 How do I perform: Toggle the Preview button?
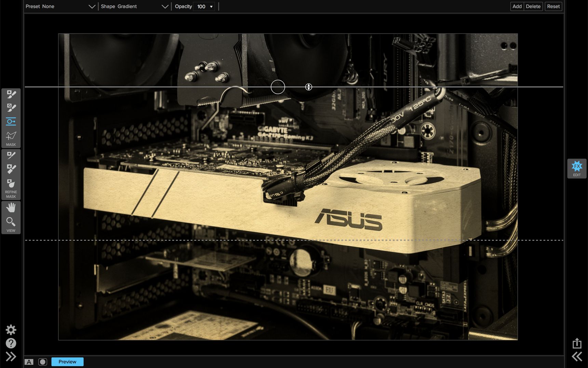(67, 362)
